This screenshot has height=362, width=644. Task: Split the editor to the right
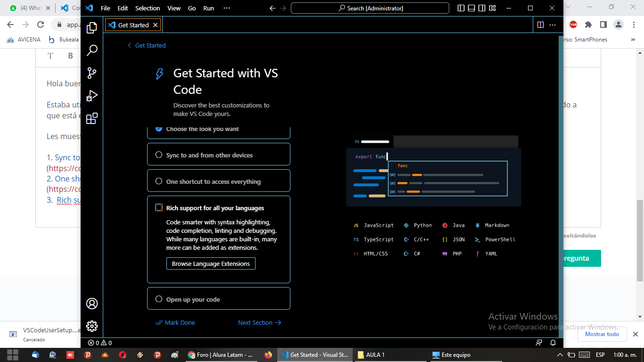coord(541,25)
